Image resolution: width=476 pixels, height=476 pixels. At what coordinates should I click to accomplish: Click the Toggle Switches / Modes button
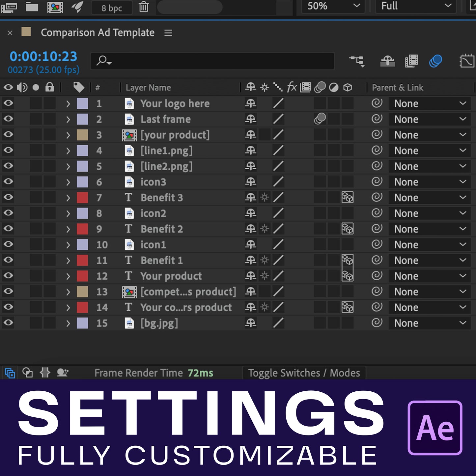(304, 373)
